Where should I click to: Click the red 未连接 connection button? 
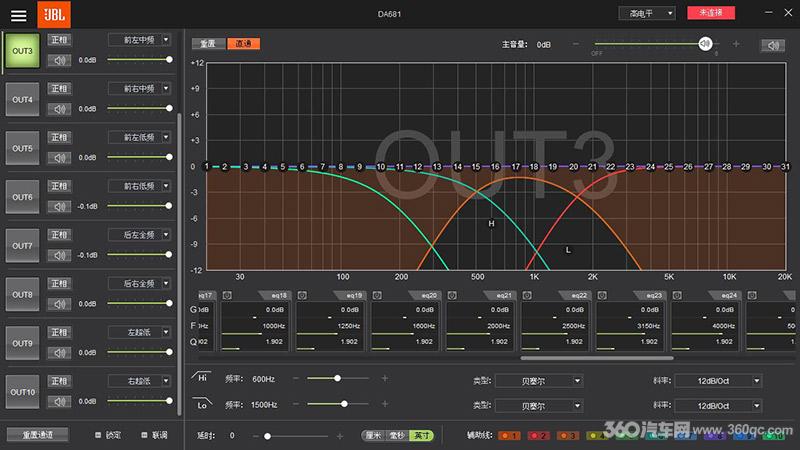pos(711,13)
